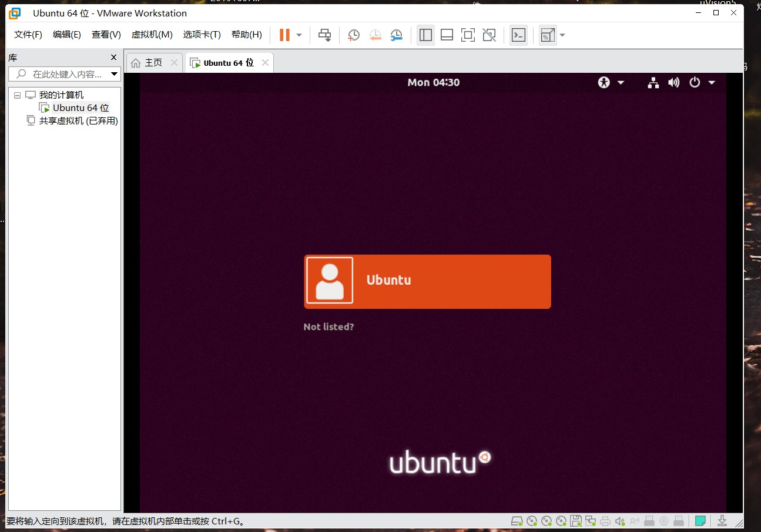Open the 帮助(H) menu
Screen dimensions: 761x532
[247, 35]
